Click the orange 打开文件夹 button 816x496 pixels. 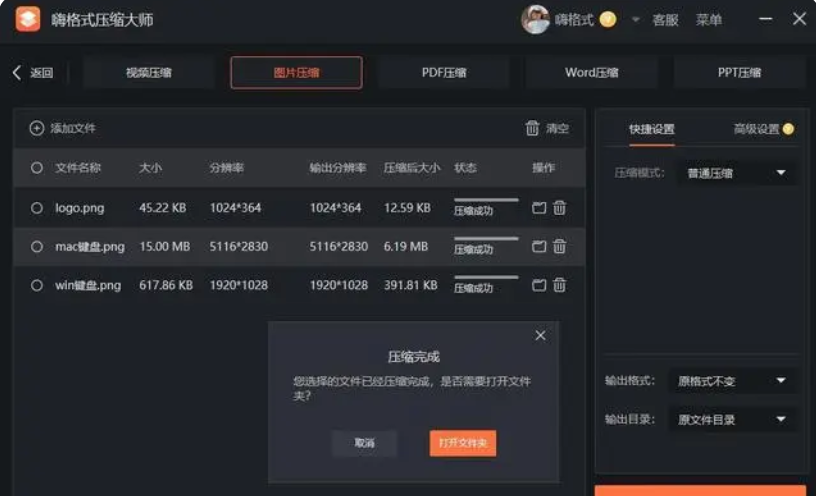tap(463, 443)
